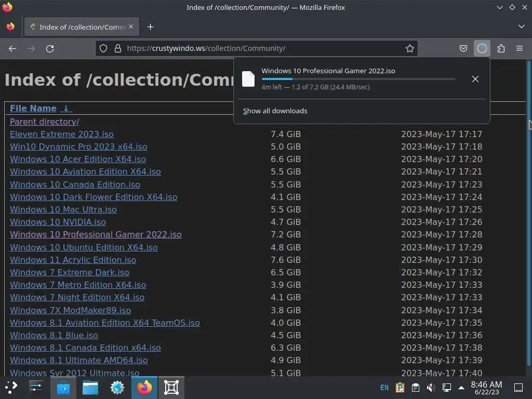Open the KDE application launcher
532x399 pixels.
11,387
